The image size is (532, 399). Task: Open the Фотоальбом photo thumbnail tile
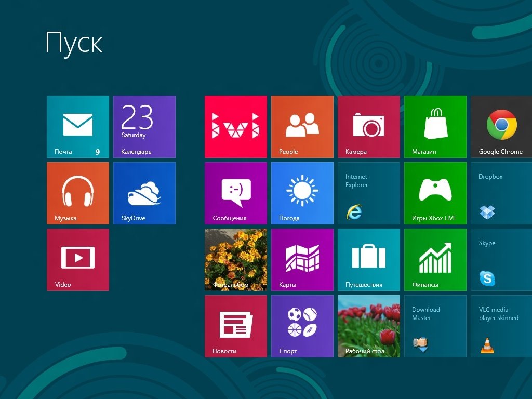(x=236, y=260)
